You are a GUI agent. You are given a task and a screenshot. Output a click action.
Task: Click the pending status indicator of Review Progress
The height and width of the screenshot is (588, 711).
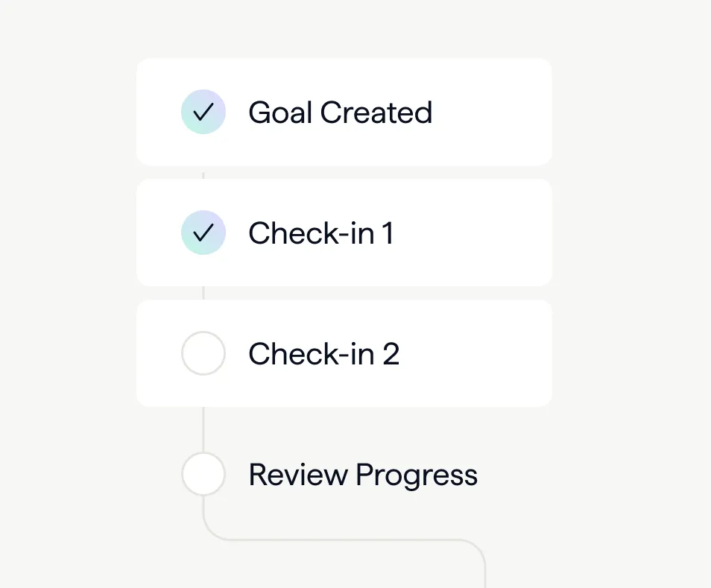click(203, 474)
